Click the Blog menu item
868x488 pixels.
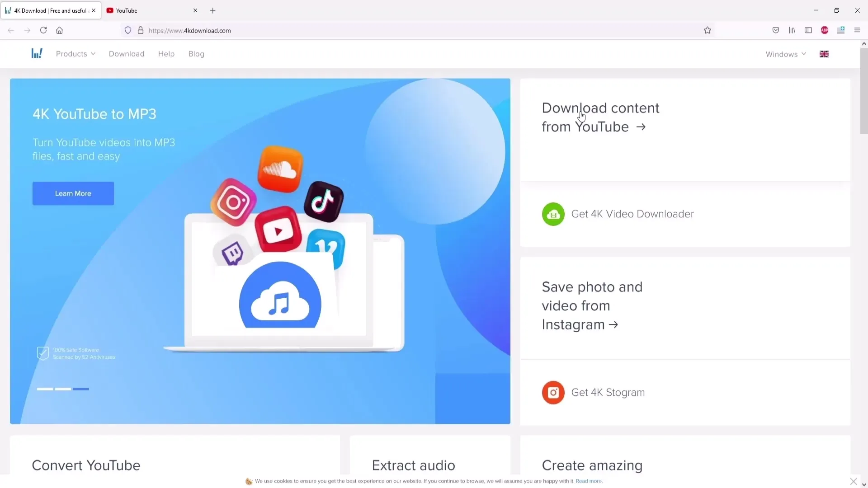(x=196, y=54)
